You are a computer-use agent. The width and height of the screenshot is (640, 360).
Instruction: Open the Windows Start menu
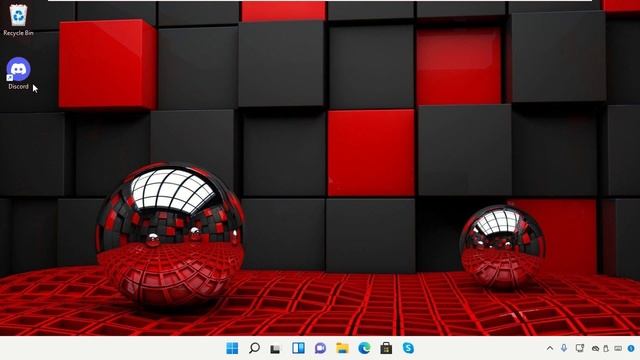tap(232, 348)
